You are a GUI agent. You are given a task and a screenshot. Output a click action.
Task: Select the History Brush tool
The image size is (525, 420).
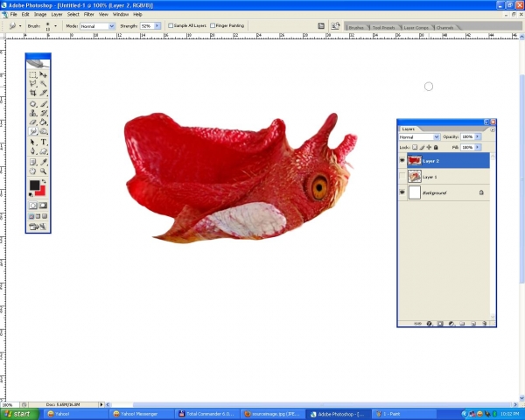pos(43,113)
